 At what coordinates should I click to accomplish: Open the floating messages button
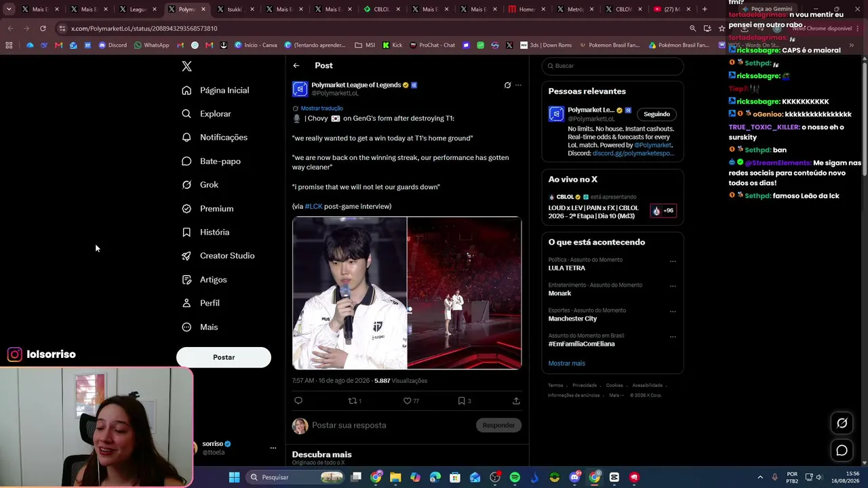(x=842, y=450)
